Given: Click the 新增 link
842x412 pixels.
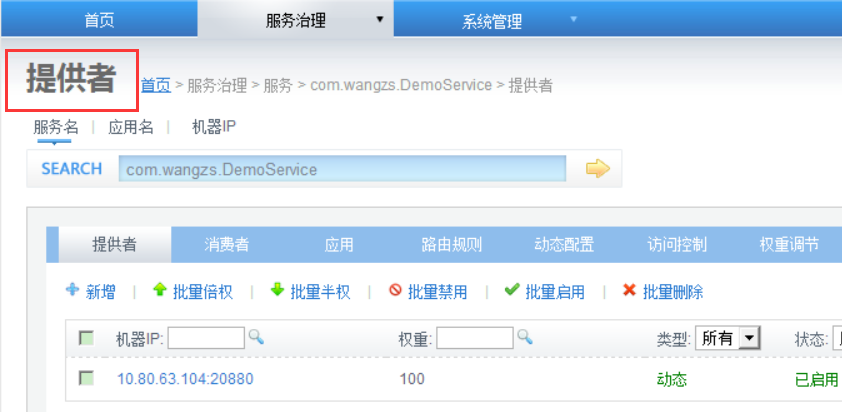Looking at the screenshot, I should click(x=100, y=292).
